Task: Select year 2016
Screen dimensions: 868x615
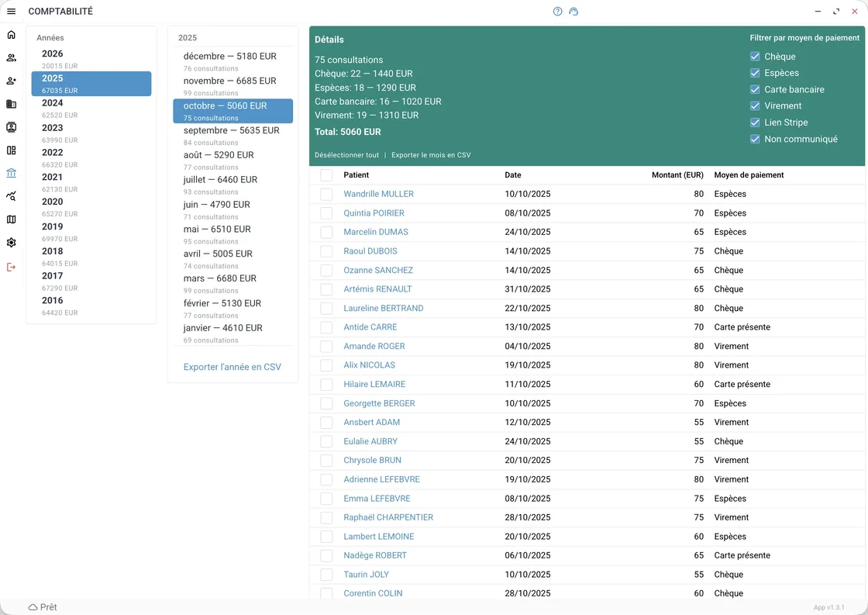Action: coord(91,306)
